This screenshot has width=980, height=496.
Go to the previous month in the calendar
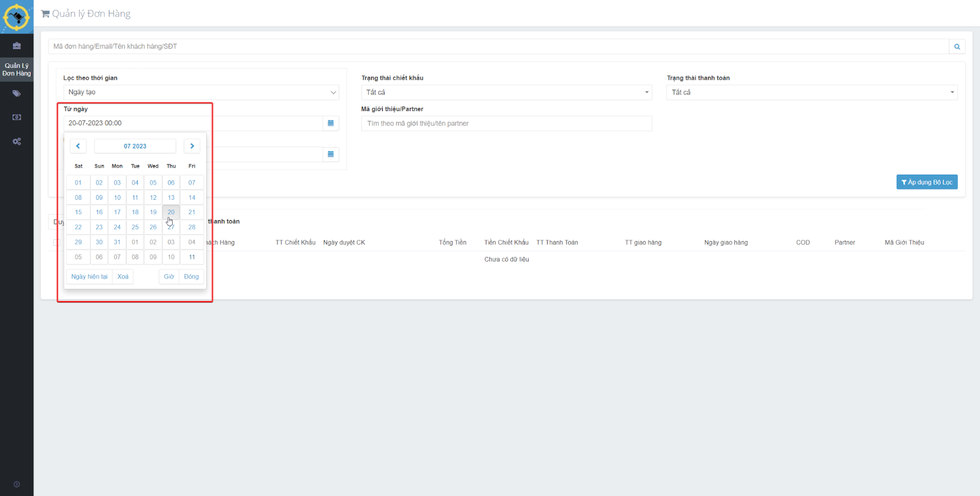tap(78, 146)
